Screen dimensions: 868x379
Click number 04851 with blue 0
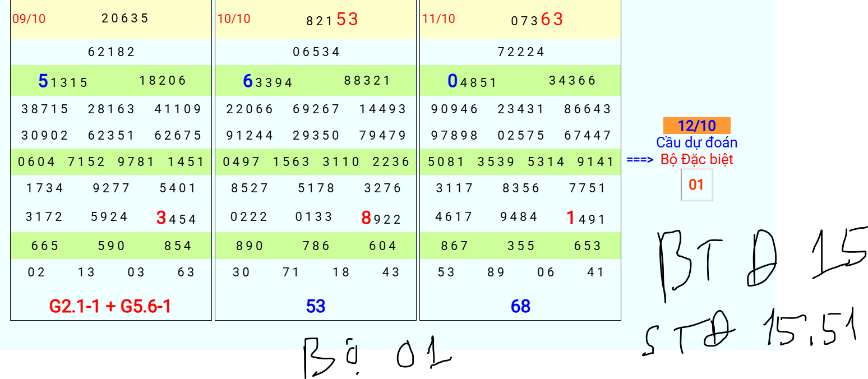(x=472, y=81)
